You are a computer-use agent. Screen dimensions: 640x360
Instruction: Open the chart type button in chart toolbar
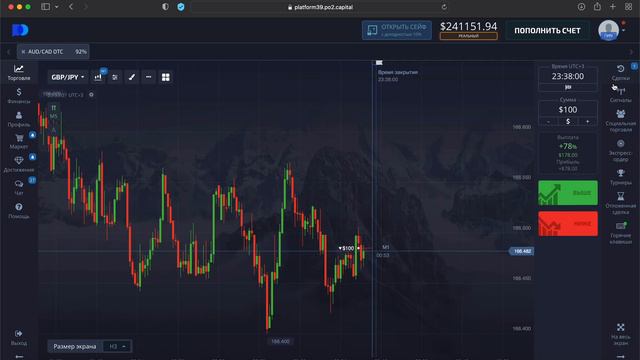coord(98,77)
